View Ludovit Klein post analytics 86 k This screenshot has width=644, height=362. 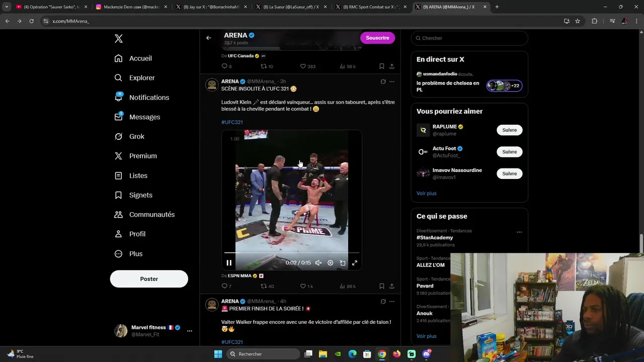pyautogui.click(x=348, y=286)
